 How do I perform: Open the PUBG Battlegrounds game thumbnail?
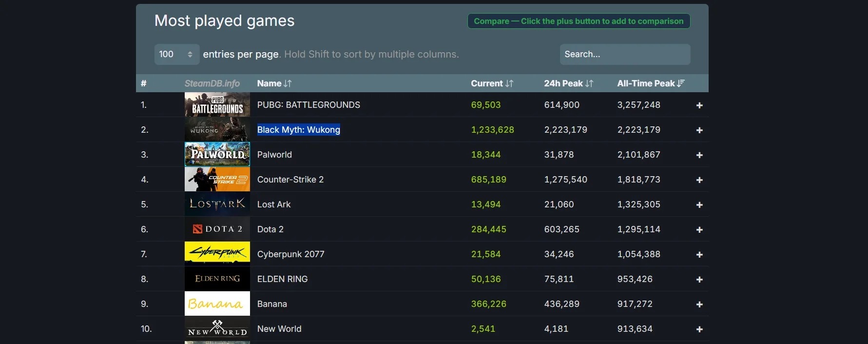pyautogui.click(x=217, y=104)
